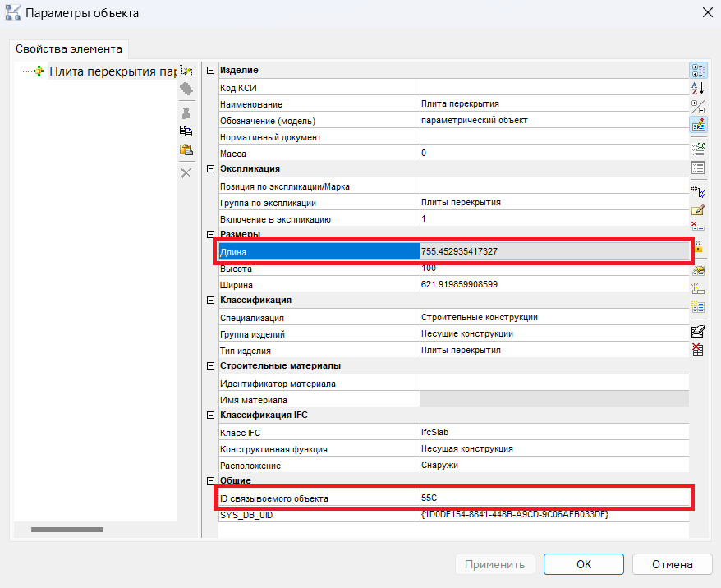Confirm the dialog with the OK button
Screen dimensions: 721x588
pos(584,564)
